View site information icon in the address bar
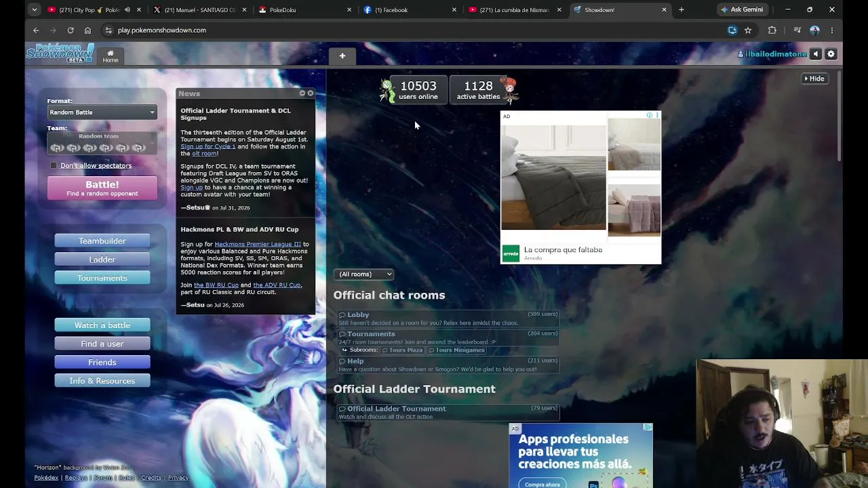Viewport: 868px width, 488px height. [x=108, y=30]
